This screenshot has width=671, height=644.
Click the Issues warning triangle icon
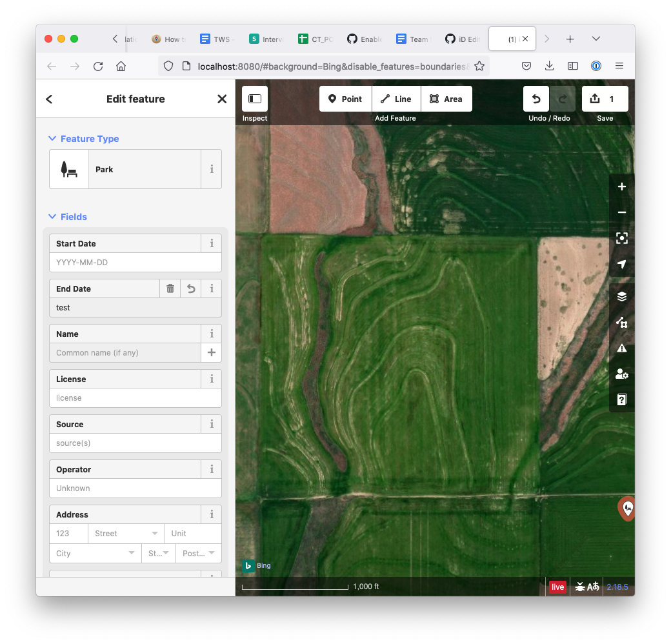click(x=622, y=348)
